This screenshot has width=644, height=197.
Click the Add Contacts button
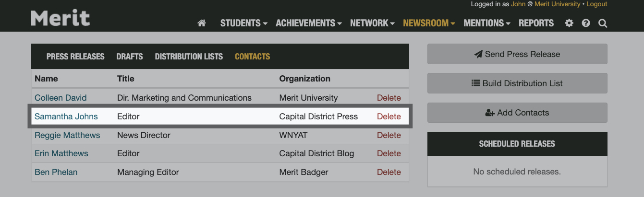(517, 113)
